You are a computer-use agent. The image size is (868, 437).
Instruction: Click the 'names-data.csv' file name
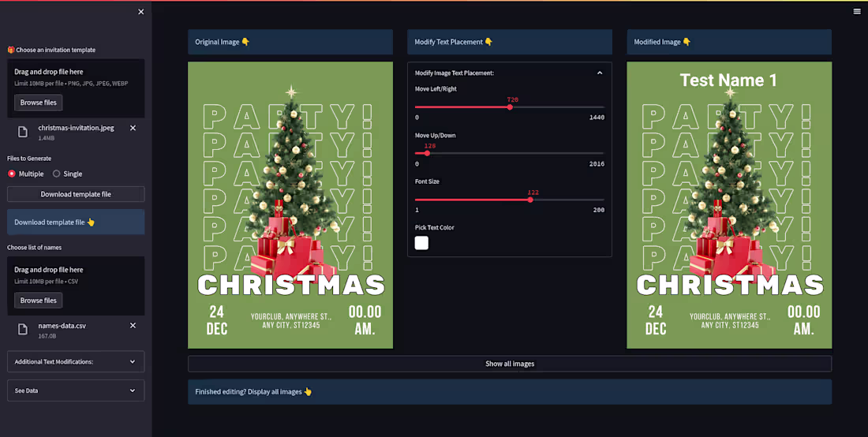point(62,326)
